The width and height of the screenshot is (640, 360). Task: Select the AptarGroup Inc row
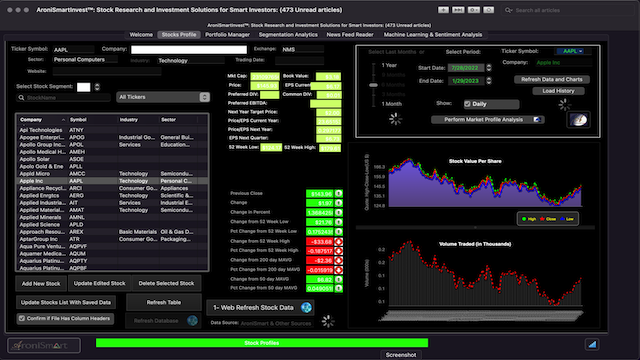(112, 239)
